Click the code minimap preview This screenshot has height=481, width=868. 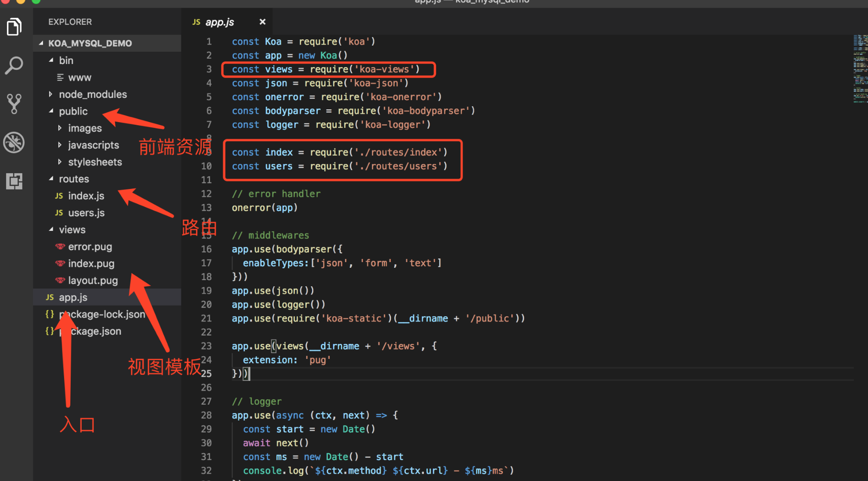(860, 69)
